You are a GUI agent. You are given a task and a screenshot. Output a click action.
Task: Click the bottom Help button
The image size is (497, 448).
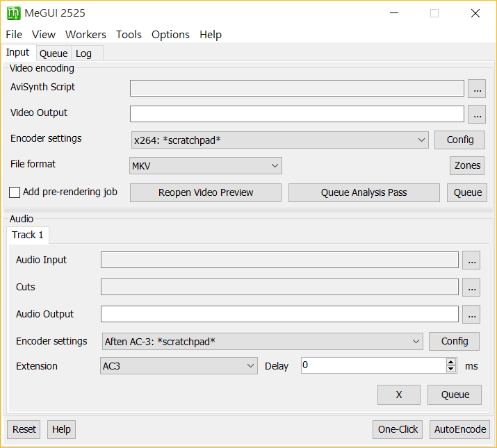point(61,430)
